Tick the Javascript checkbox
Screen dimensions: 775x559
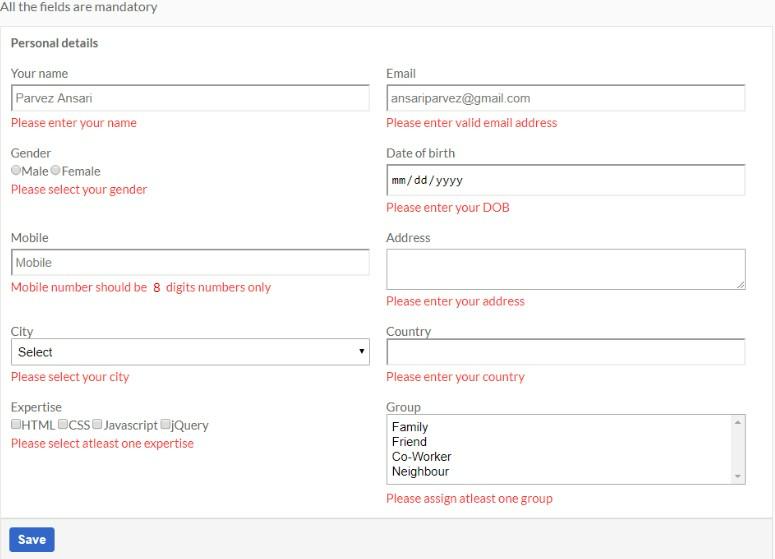(97, 424)
